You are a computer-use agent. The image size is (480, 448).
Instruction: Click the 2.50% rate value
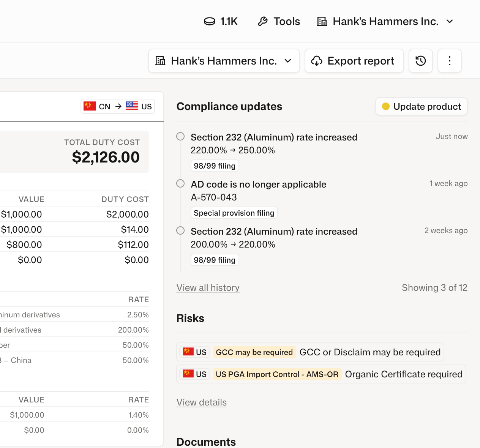pyautogui.click(x=138, y=315)
